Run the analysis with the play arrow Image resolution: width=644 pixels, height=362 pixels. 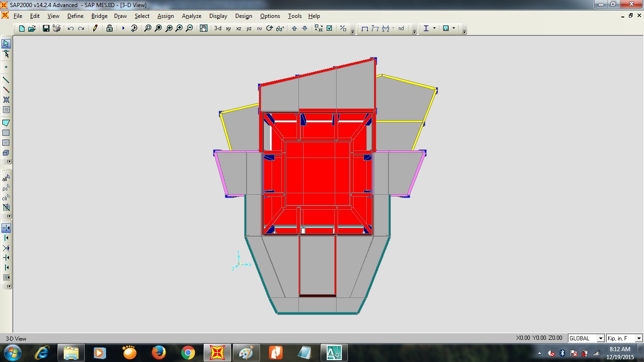123,28
